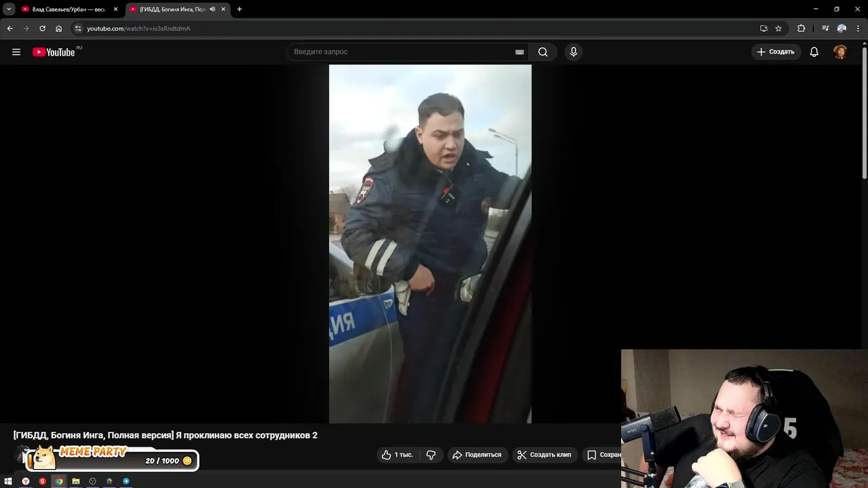The image size is (868, 488).
Task: Open the on-screen keyboard in search box
Action: 519,52
